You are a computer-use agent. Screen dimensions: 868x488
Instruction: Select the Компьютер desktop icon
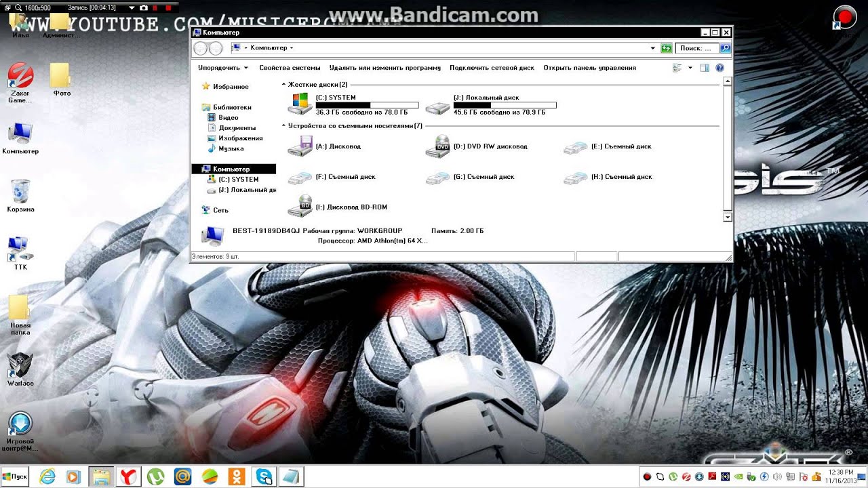pos(20,138)
